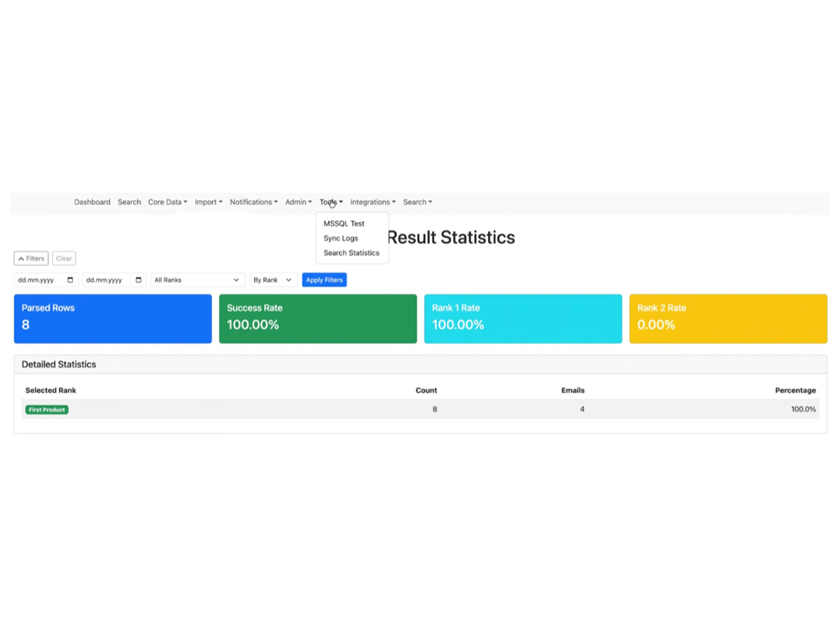Expand the Core Data menu
The image size is (840, 630).
click(x=167, y=202)
